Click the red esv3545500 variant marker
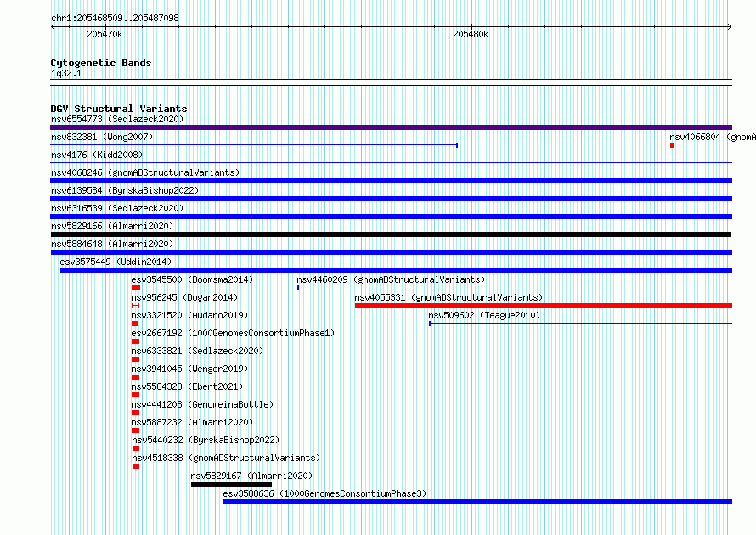 click(136, 288)
